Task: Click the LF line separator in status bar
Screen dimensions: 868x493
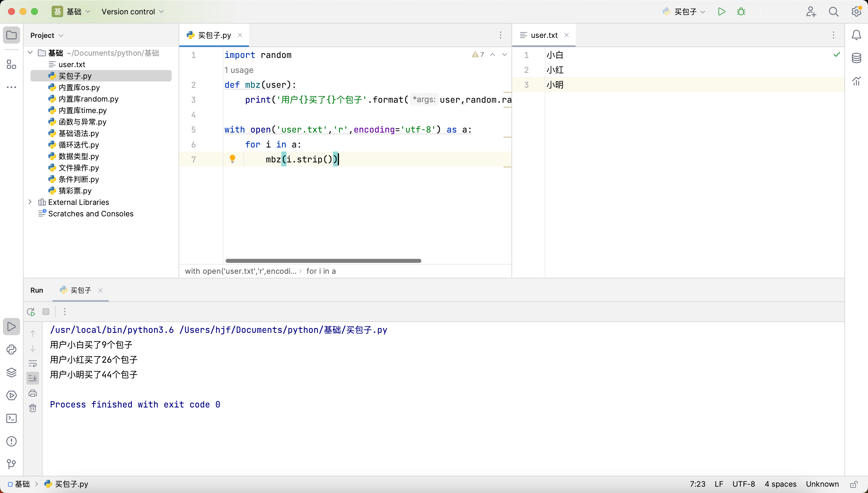Action: [719, 484]
